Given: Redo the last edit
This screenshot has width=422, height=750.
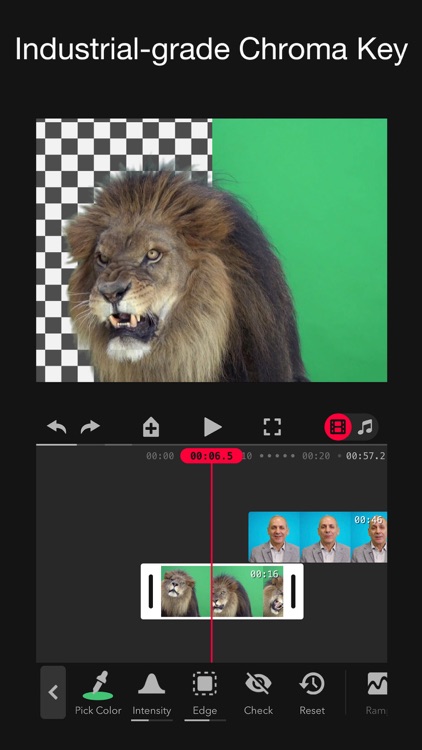Looking at the screenshot, I should (90, 427).
